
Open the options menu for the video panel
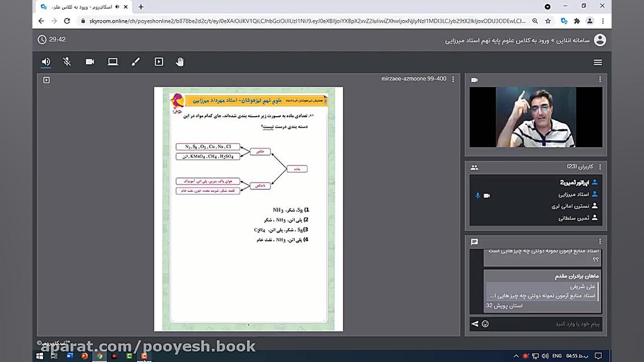point(599,79)
